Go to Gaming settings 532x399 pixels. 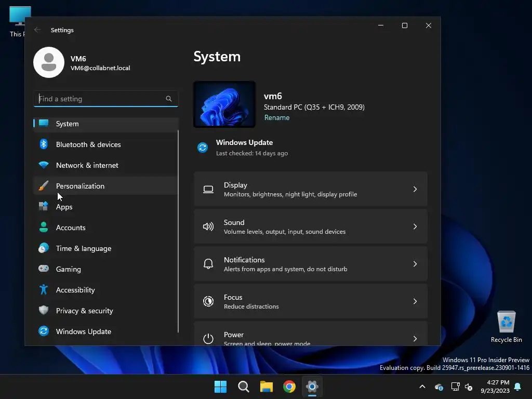pyautogui.click(x=106, y=269)
